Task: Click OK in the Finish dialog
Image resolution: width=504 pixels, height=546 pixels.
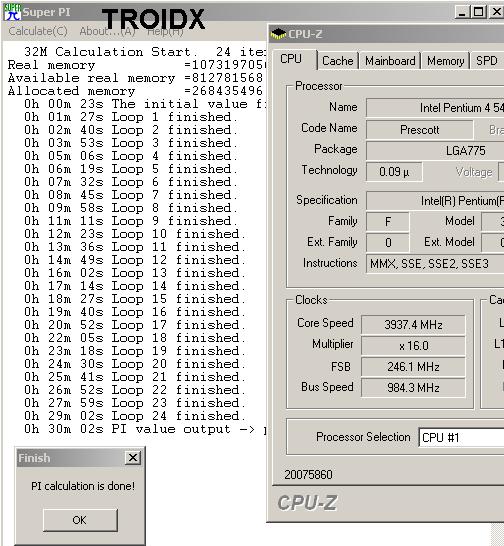Action: (x=80, y=520)
